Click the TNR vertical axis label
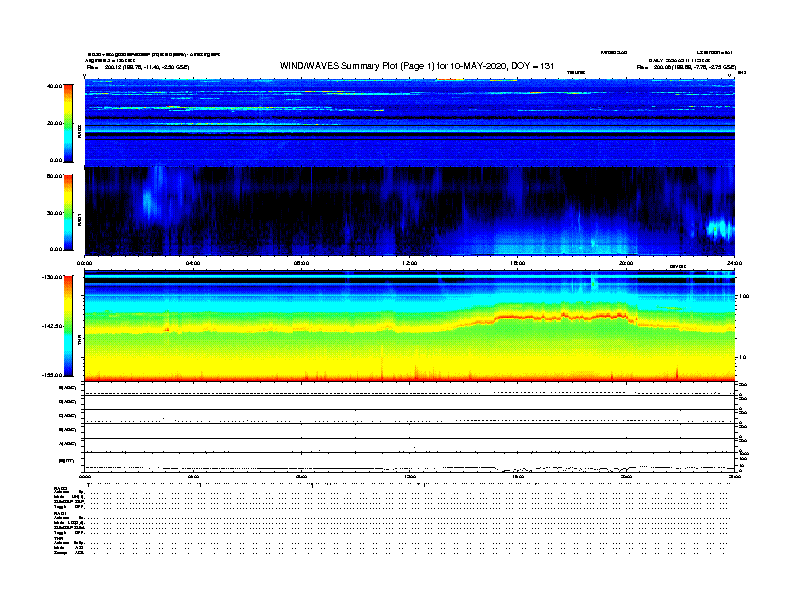Viewport: 792px width, 612px height. (79, 339)
